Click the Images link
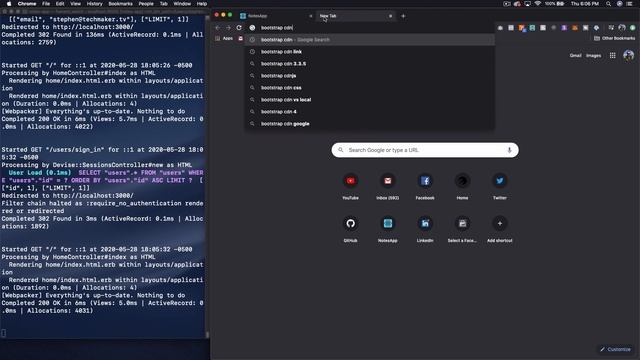The image size is (640, 360). point(593,56)
